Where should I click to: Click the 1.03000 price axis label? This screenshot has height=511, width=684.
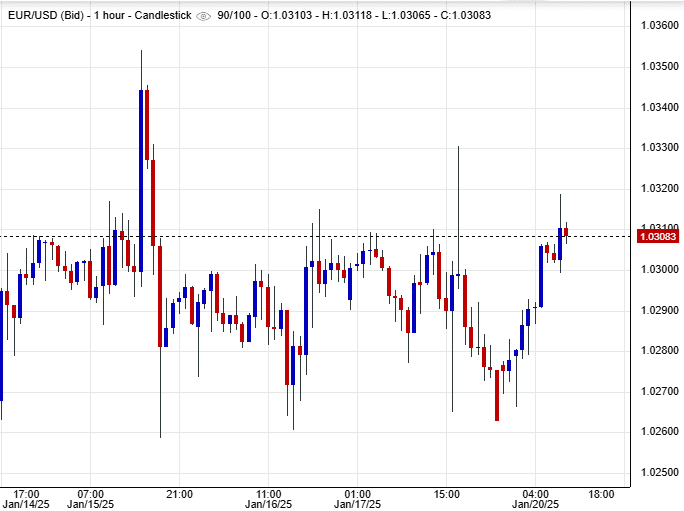tap(659, 269)
